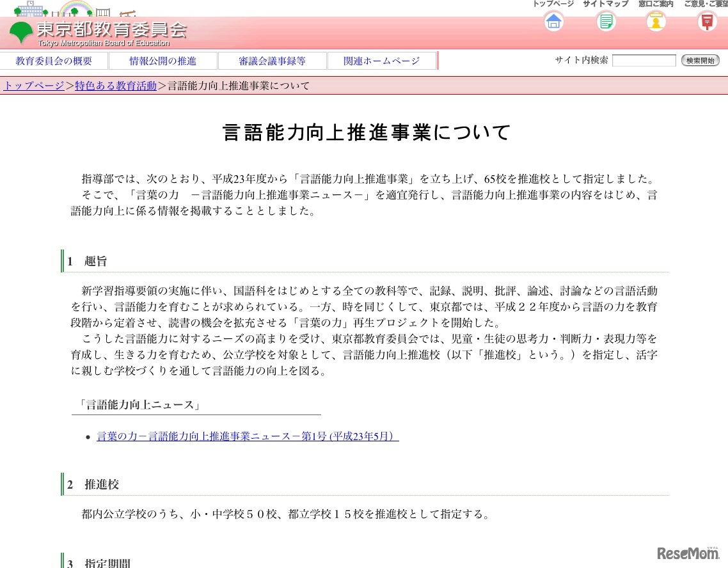
Task: Open 情報公開の推進 navigation menu
Action: point(163,60)
